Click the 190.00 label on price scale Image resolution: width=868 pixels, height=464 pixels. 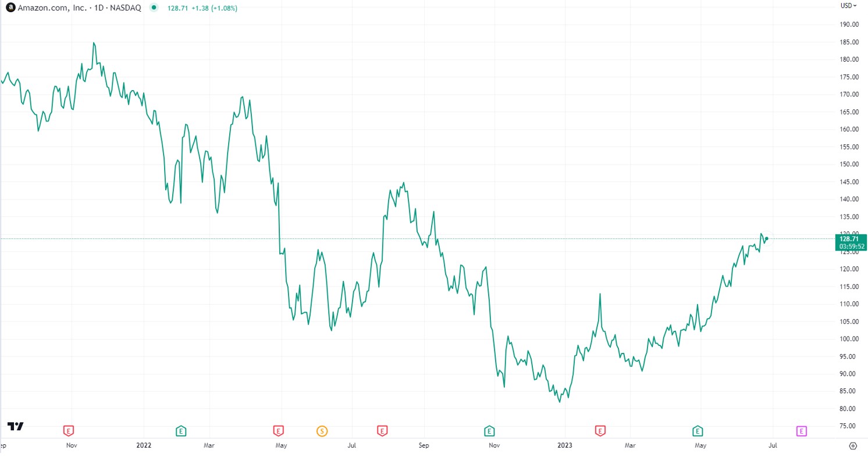point(851,24)
